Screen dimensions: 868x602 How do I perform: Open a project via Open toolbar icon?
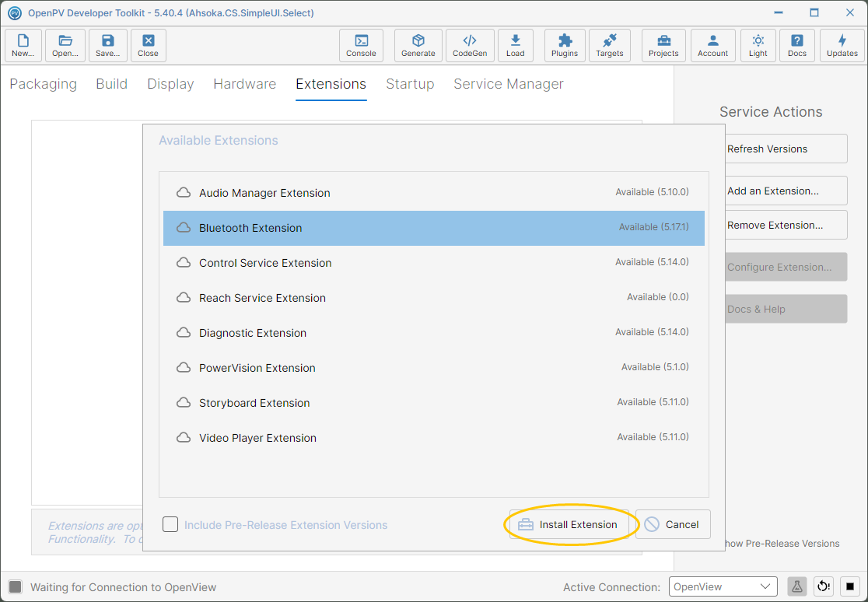[x=65, y=45]
